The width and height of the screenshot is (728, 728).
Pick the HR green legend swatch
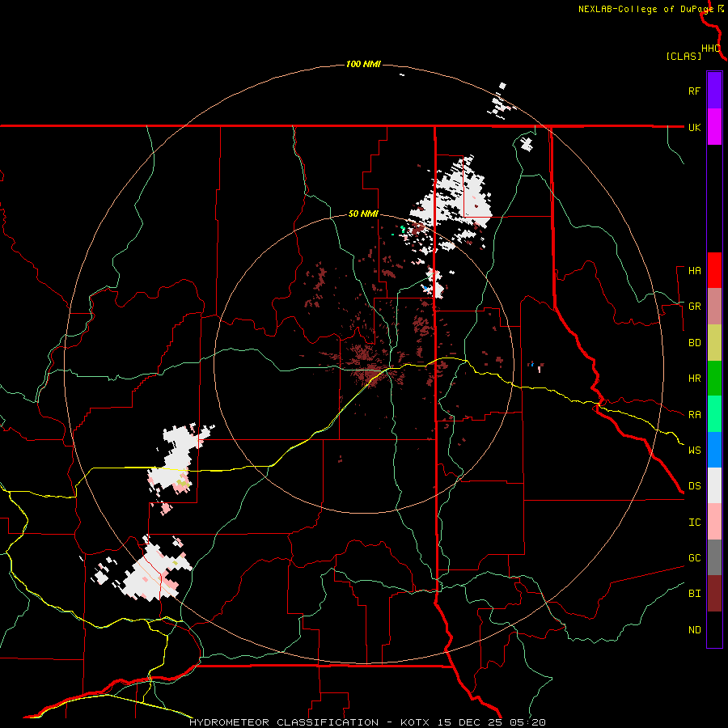pyautogui.click(x=714, y=378)
